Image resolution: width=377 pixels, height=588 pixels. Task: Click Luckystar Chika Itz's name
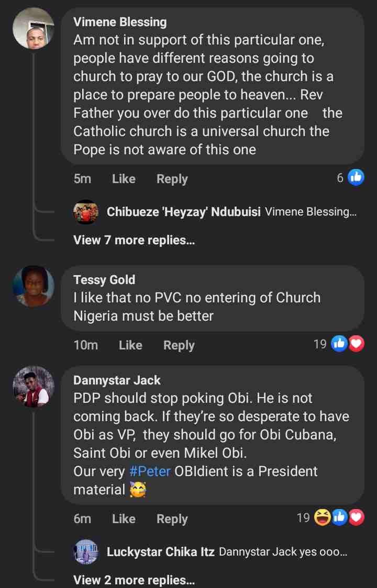[x=160, y=552]
